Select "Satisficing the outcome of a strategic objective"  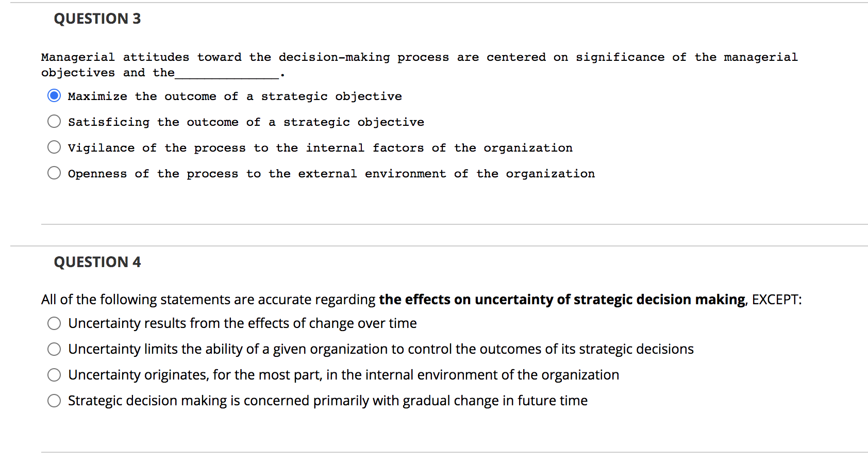pyautogui.click(x=54, y=121)
